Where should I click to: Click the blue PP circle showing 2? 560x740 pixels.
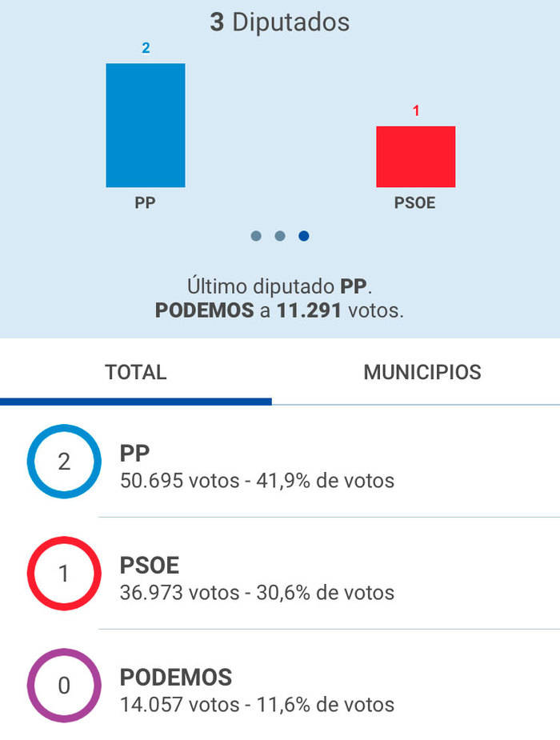click(64, 462)
